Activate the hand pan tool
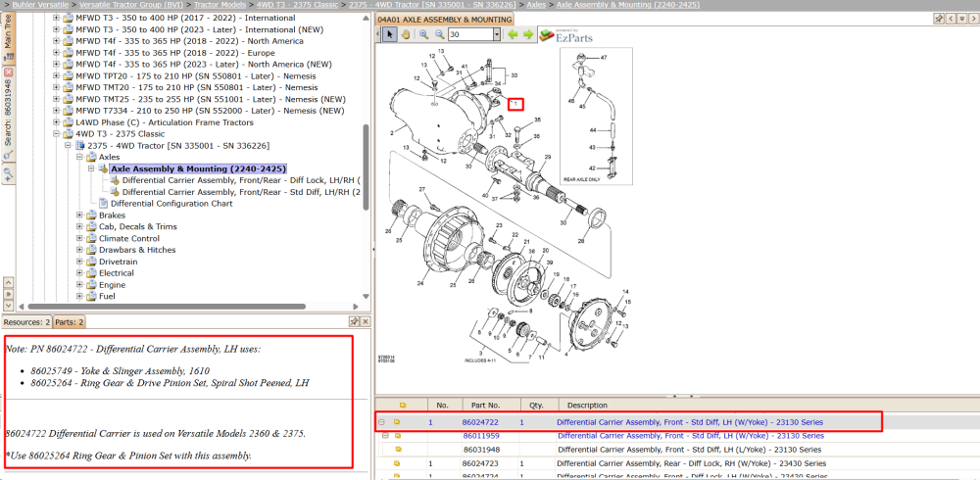 coord(405,34)
